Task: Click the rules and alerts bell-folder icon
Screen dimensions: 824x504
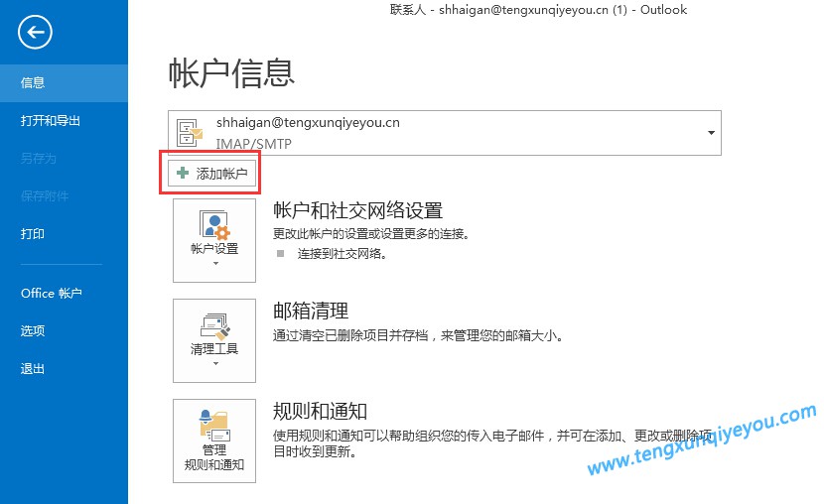Action: (x=214, y=426)
